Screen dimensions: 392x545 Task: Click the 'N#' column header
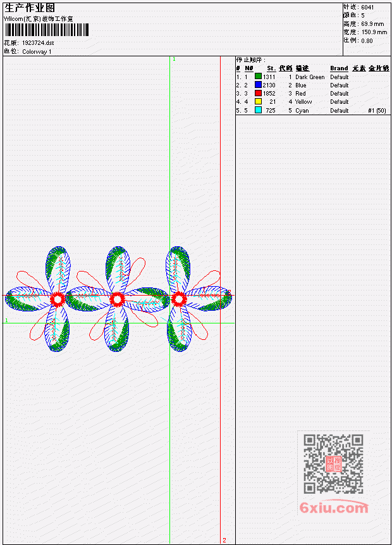tap(249, 68)
